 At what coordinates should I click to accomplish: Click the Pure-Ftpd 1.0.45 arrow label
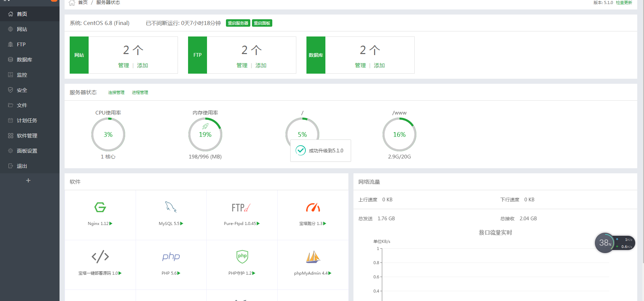click(242, 224)
